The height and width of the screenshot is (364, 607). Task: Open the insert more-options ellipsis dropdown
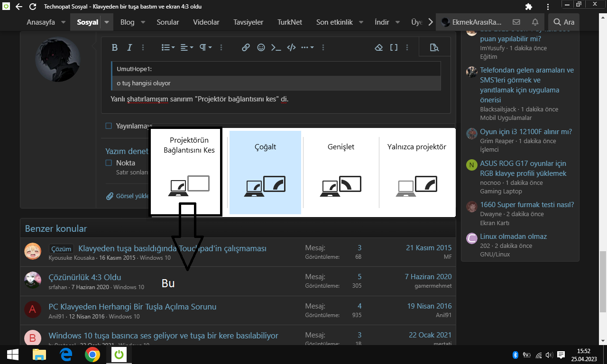click(x=307, y=47)
